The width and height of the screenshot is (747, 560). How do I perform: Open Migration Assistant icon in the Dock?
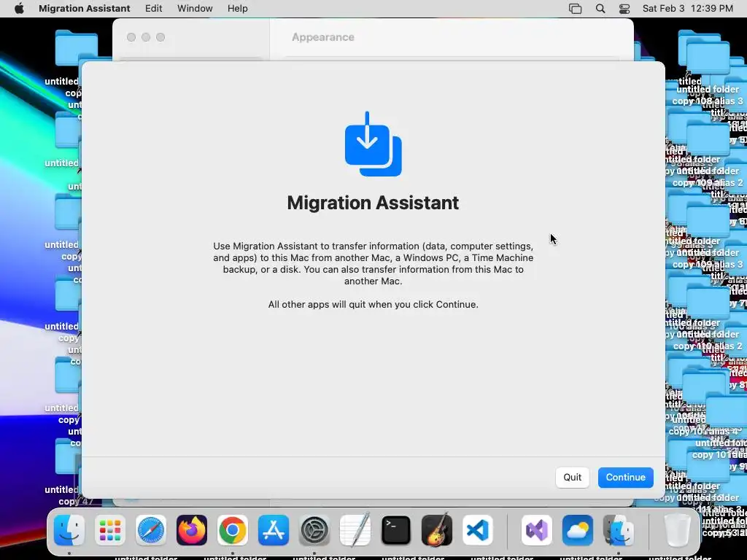619,529
